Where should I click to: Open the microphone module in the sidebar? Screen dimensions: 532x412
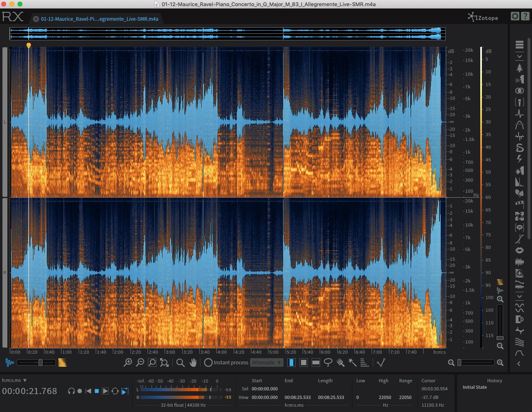click(519, 102)
